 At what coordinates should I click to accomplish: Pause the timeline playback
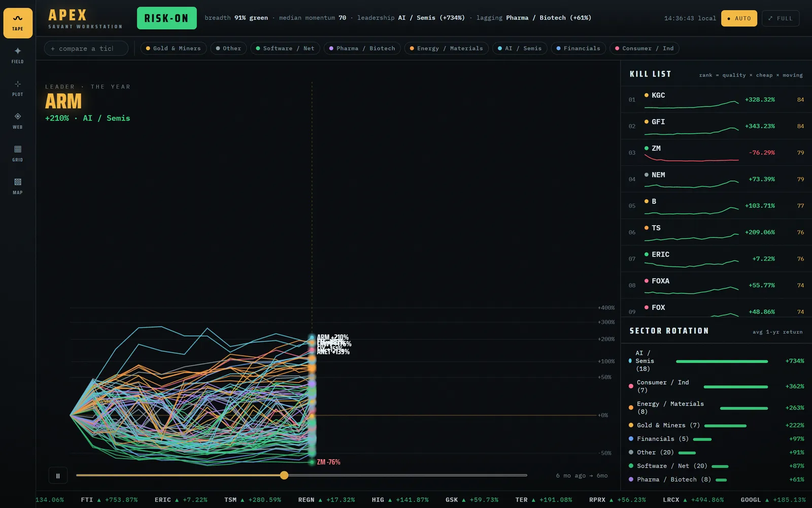point(58,476)
